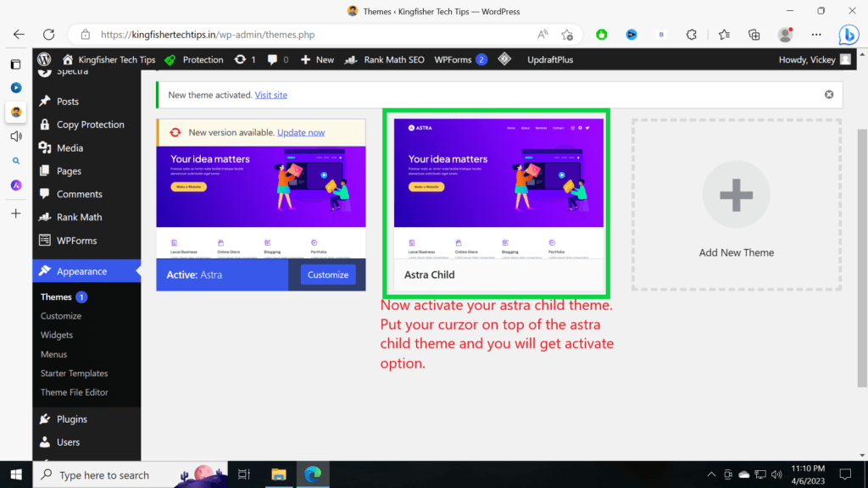Open notification center icon
The width and height of the screenshot is (868, 488).
(845, 474)
